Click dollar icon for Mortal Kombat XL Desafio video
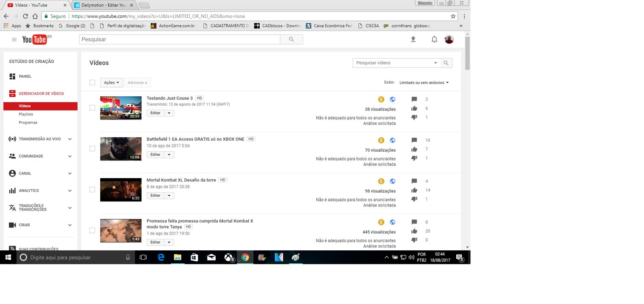The width and height of the screenshot is (644, 304). 381,181
